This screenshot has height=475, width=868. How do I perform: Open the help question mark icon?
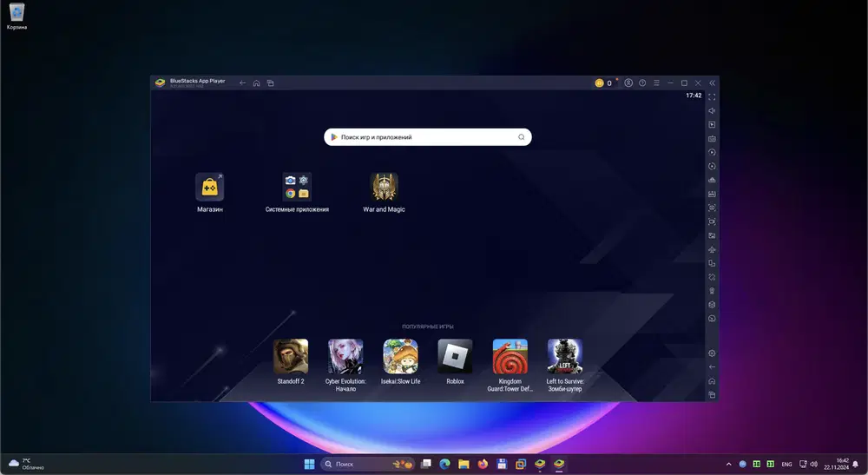coord(642,83)
